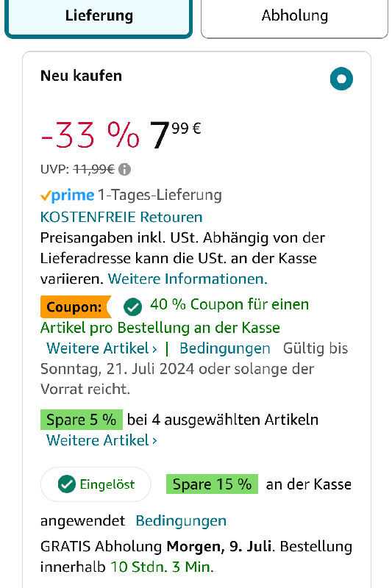Toggle the Eingelöst coupon pill
Viewport: 392px width, 588px height.
[96, 484]
